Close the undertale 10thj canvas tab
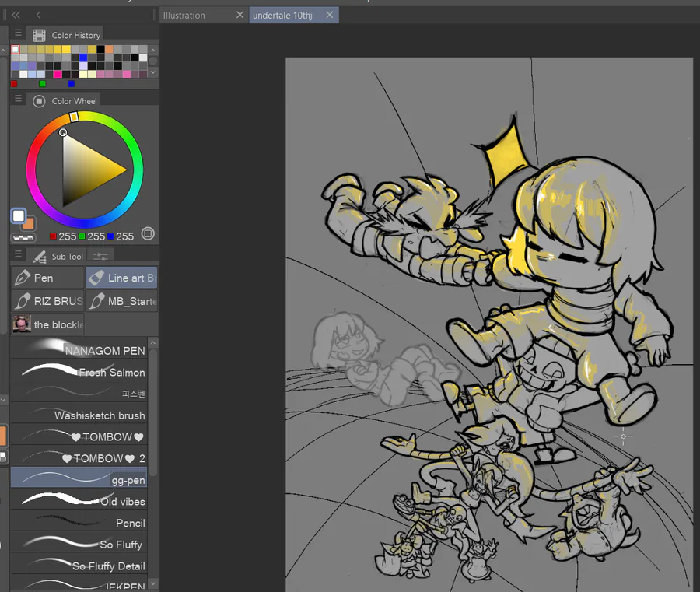 (x=330, y=15)
